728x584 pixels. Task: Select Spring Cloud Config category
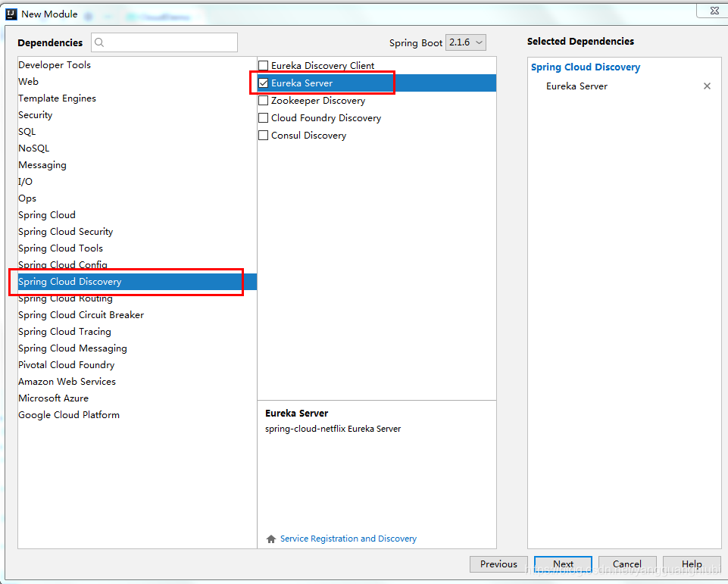click(137, 264)
